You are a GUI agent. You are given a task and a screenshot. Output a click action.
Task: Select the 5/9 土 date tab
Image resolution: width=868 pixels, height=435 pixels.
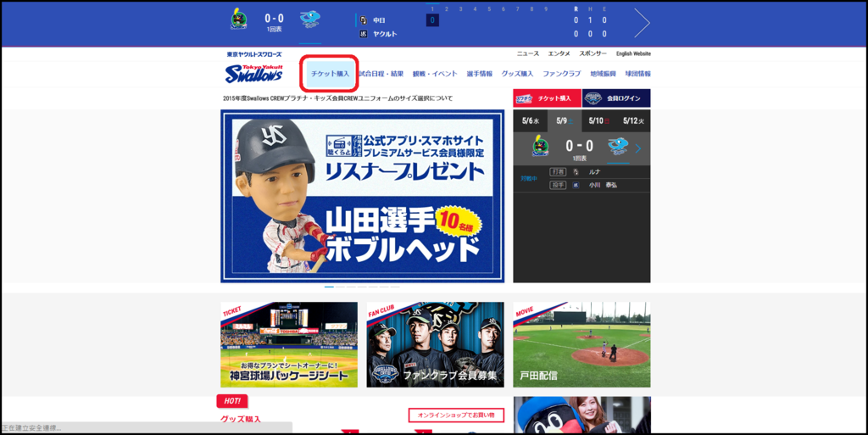point(565,120)
